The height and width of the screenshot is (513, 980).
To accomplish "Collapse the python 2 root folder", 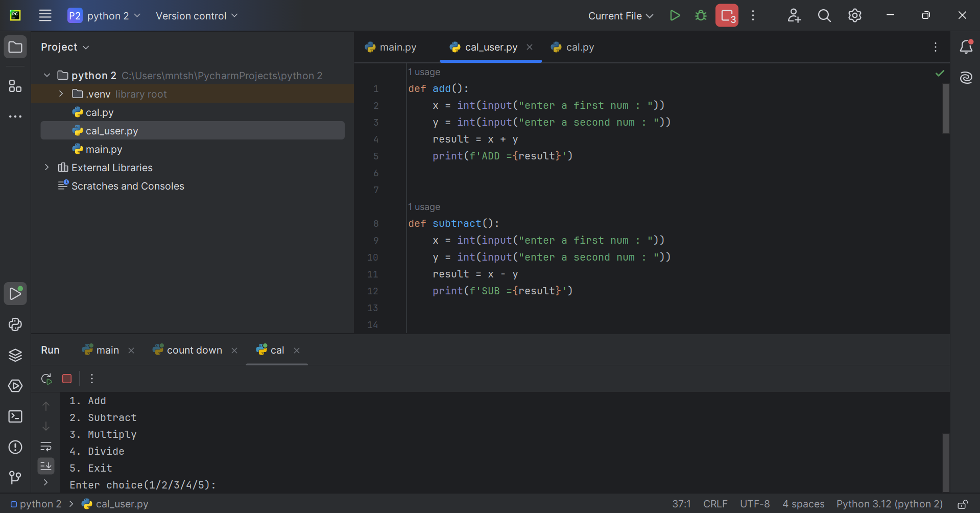I will (x=47, y=76).
